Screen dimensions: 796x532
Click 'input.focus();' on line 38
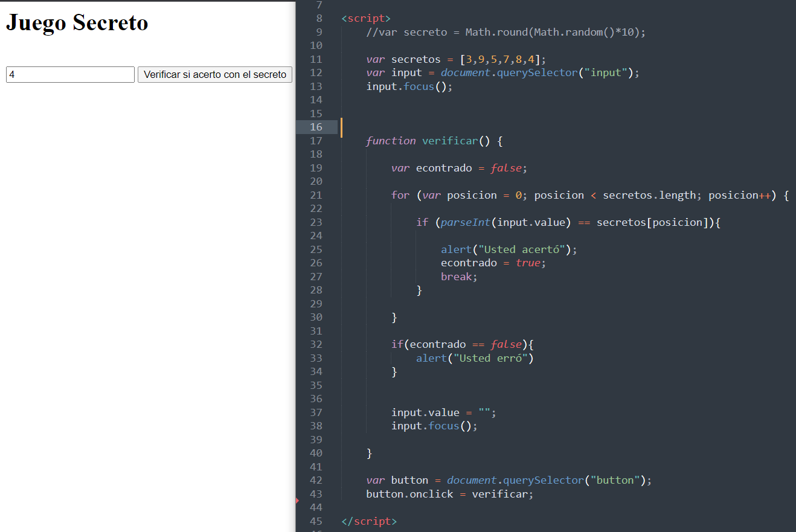coord(434,426)
